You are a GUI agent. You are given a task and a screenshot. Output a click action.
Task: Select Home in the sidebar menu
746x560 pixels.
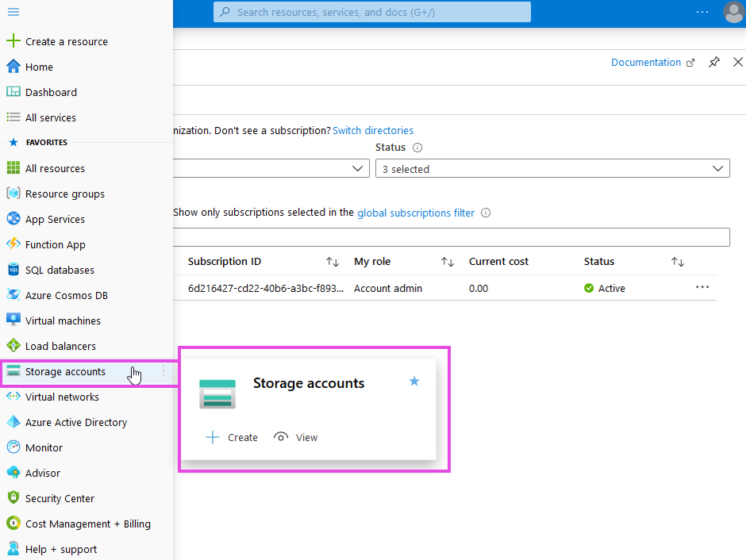point(39,67)
